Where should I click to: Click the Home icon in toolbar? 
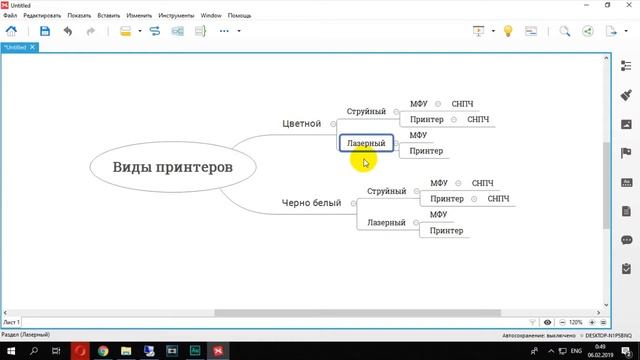pos(11,31)
